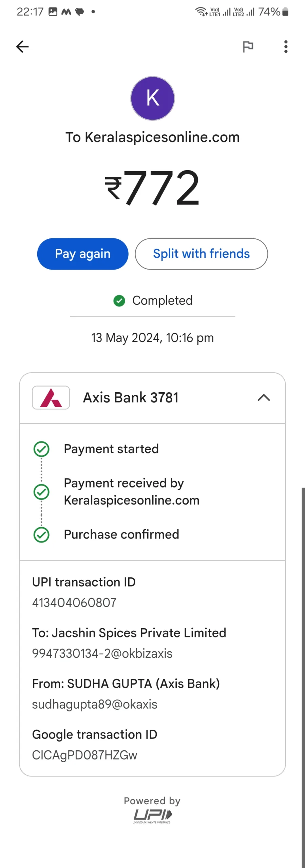Tap the page scrollbar on the right
The image size is (305, 868).
point(303,677)
